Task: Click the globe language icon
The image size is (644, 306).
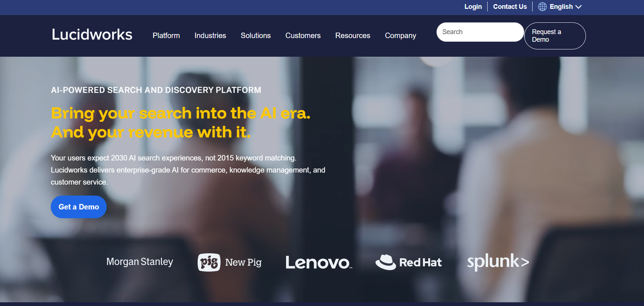Action: pyautogui.click(x=542, y=6)
